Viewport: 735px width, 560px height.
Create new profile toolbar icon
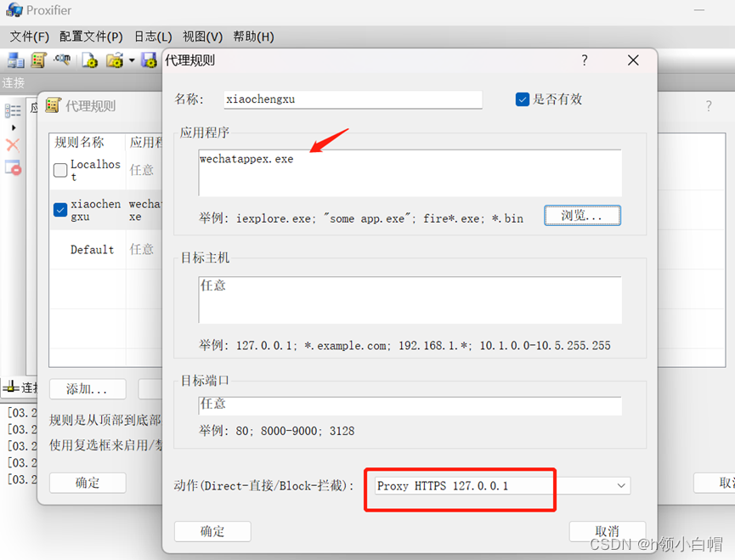(x=89, y=60)
